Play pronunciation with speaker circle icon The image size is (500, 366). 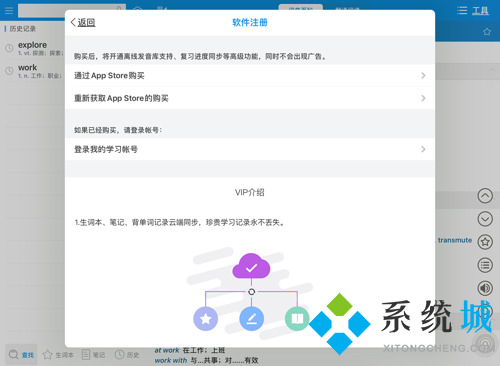[485, 288]
